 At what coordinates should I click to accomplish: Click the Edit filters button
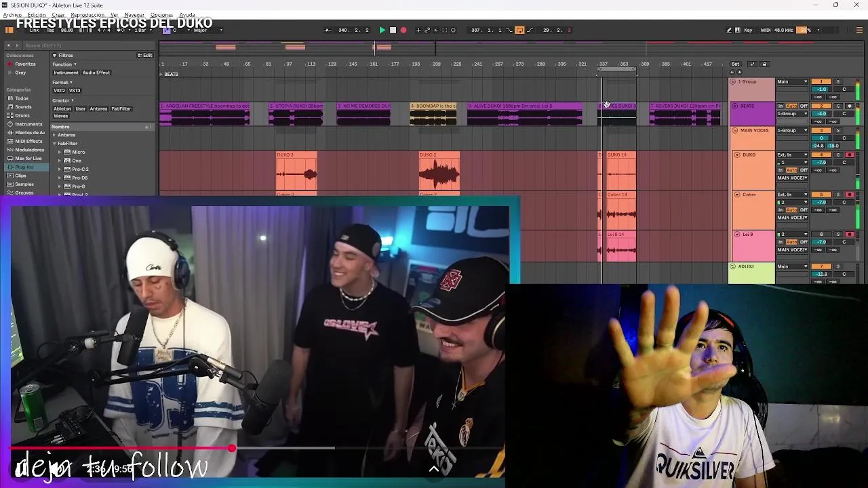coord(146,56)
